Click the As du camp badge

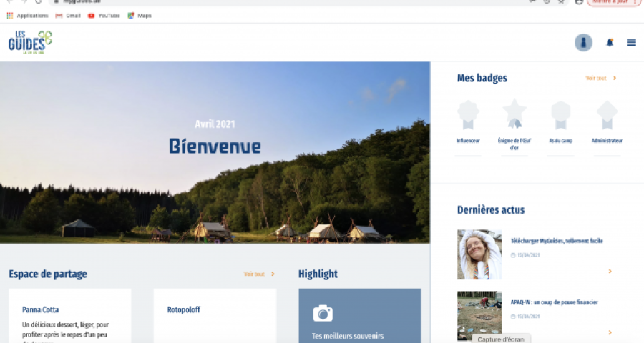coord(561,122)
